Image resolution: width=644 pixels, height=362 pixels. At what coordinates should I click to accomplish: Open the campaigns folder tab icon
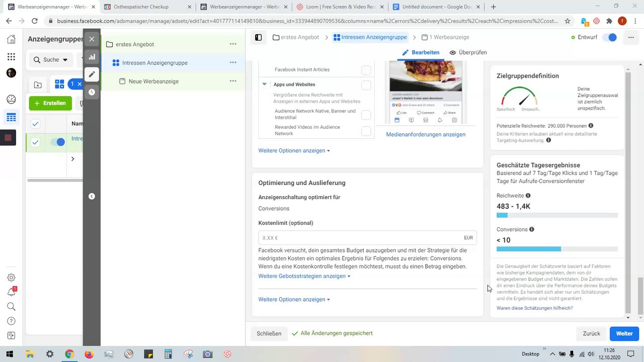(38, 84)
